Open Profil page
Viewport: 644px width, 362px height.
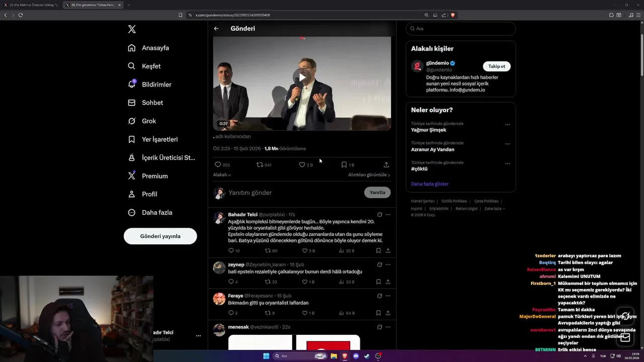click(142, 194)
